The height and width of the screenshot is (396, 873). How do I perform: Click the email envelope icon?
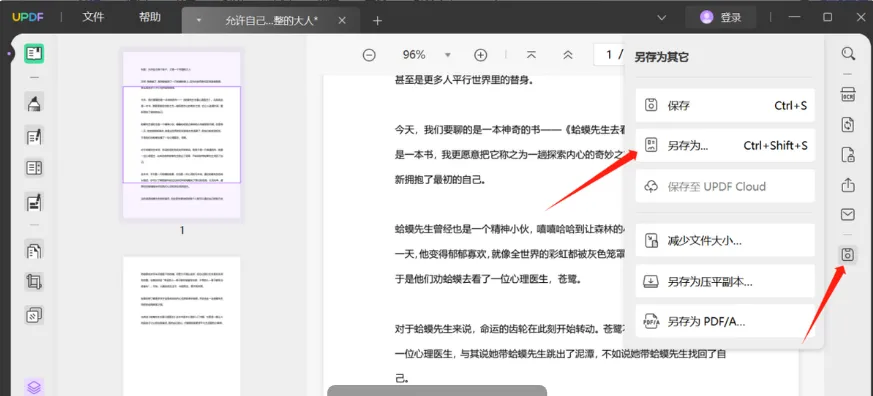pyautogui.click(x=848, y=214)
